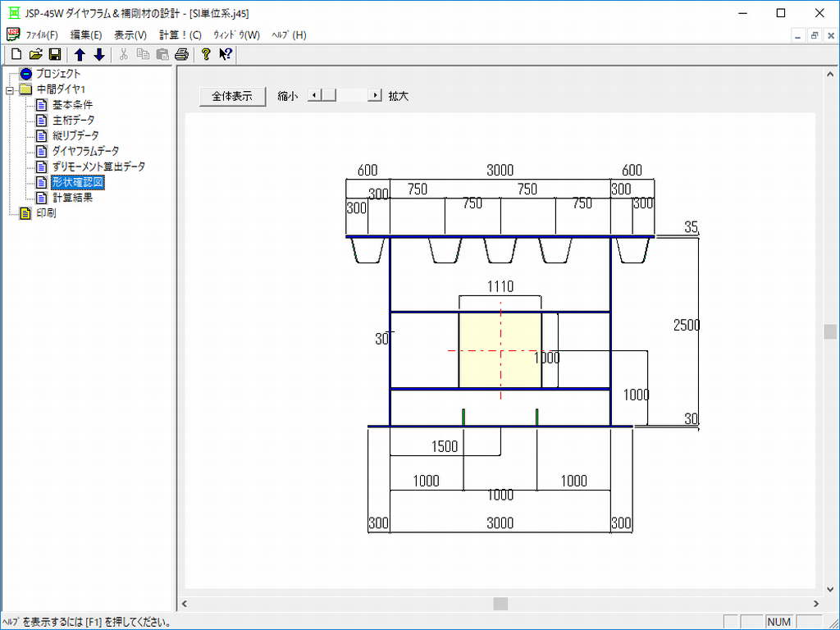Open ダイヤフラムデータ in the tree
The image size is (840, 630).
coord(85,152)
